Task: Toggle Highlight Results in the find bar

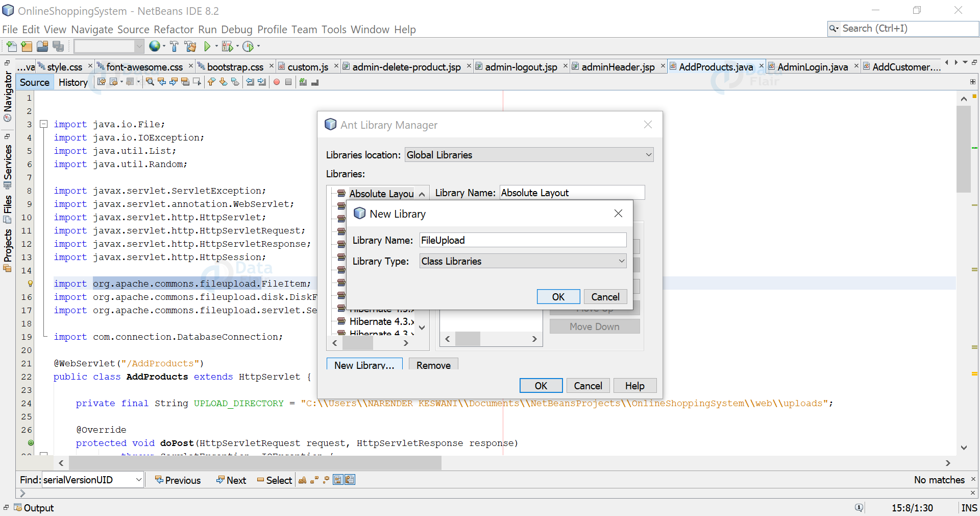Action: point(338,480)
